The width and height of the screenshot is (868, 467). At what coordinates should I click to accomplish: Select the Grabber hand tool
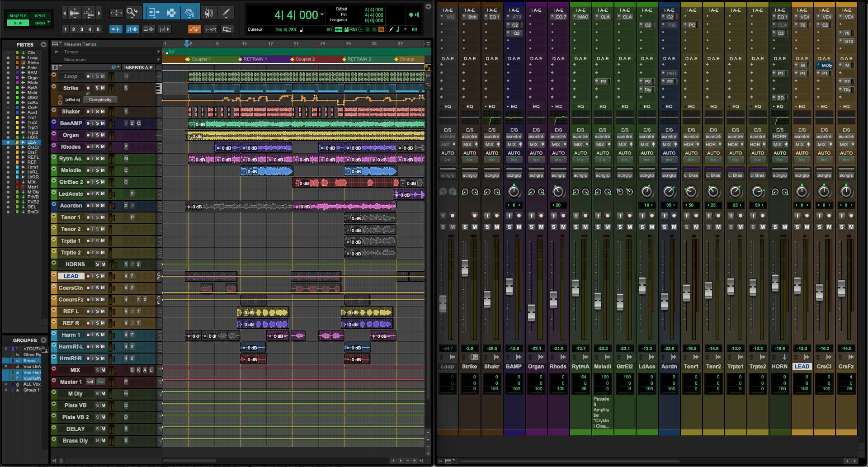point(190,13)
